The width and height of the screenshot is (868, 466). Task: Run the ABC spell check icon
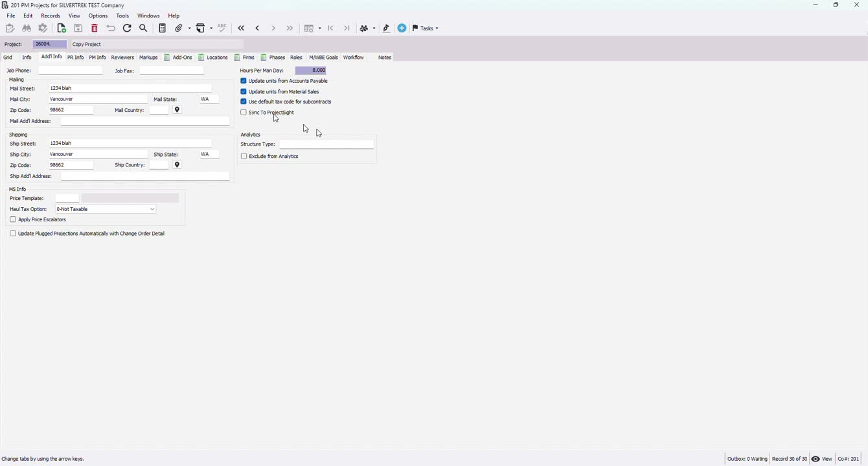coord(222,28)
